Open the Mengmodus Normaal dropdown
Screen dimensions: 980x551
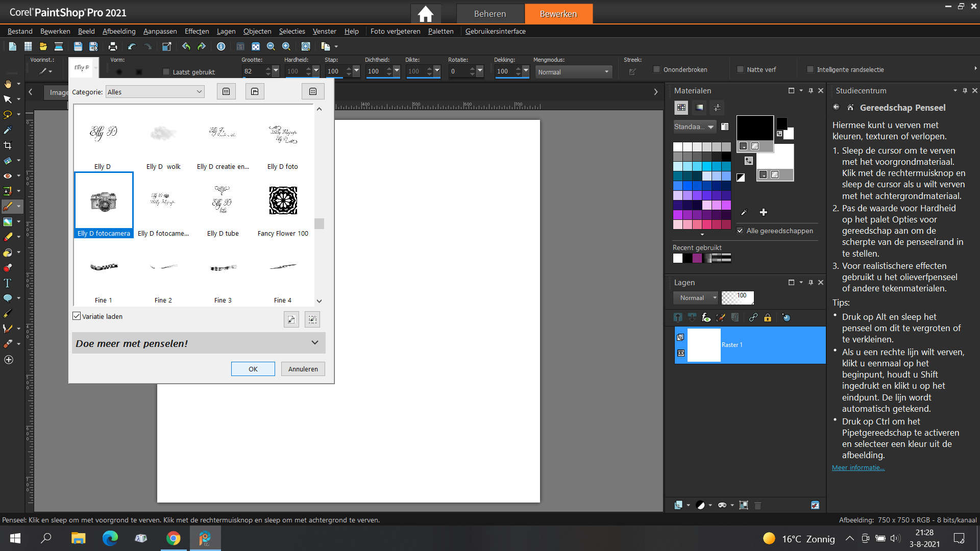click(574, 72)
